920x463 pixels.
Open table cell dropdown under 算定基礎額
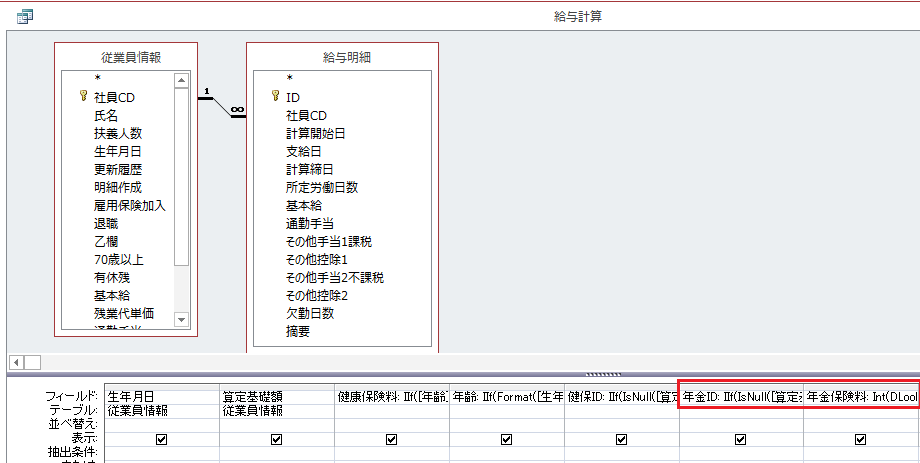tap(276, 411)
